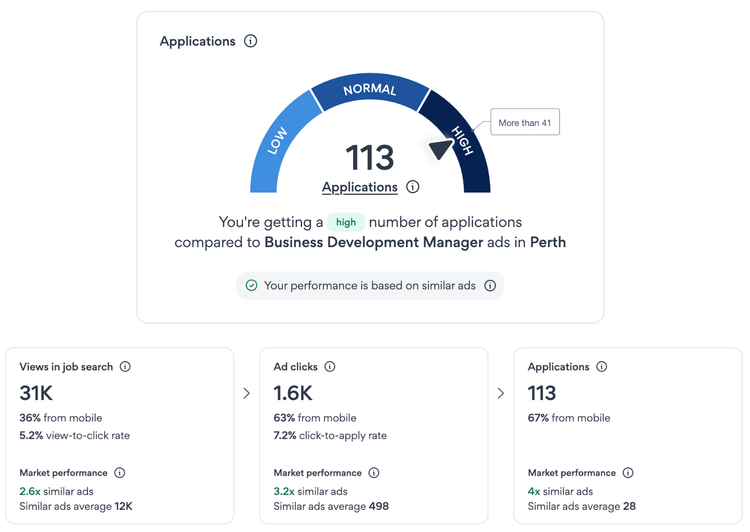750x532 pixels.
Task: Click the underlined Applications link under 113
Action: 359,187
